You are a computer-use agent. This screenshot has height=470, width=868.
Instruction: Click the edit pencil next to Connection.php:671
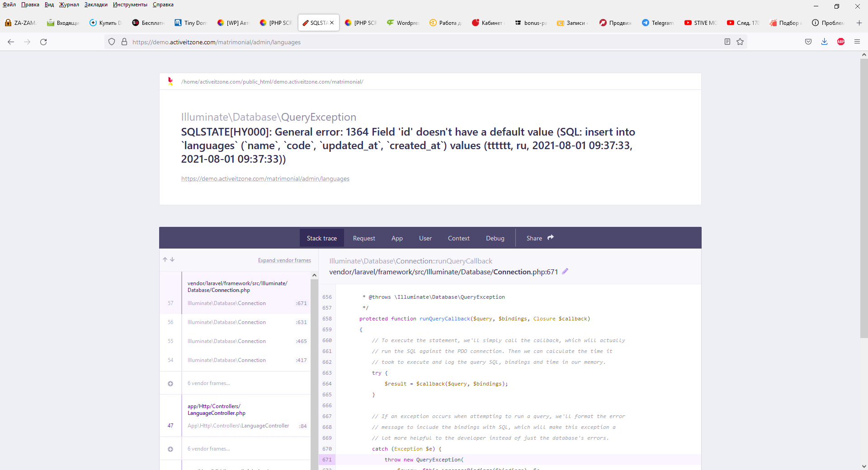(x=565, y=272)
